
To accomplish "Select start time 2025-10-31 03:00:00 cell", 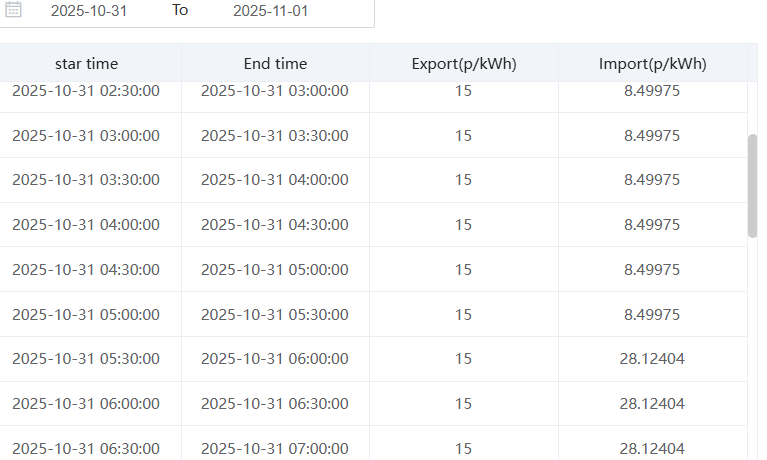I will [86, 135].
